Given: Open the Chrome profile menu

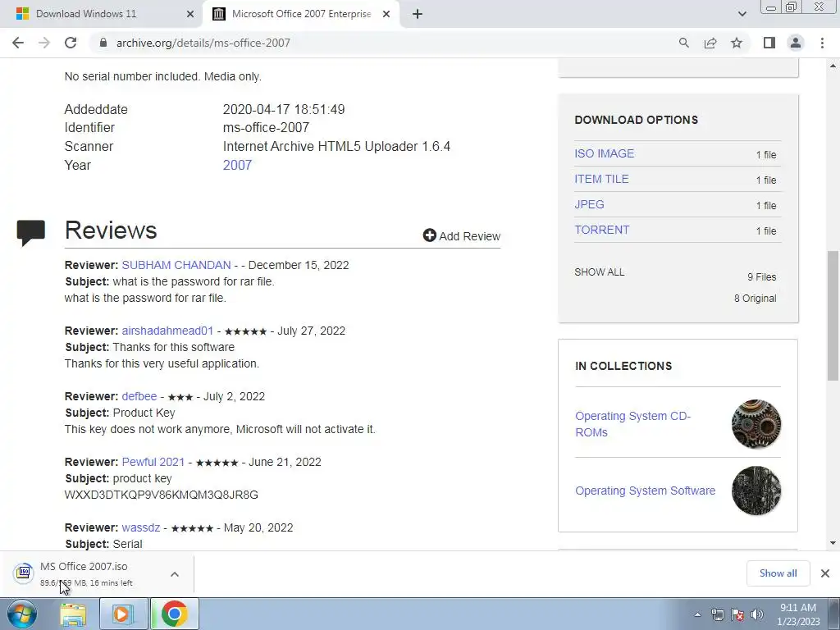Looking at the screenshot, I should (796, 43).
